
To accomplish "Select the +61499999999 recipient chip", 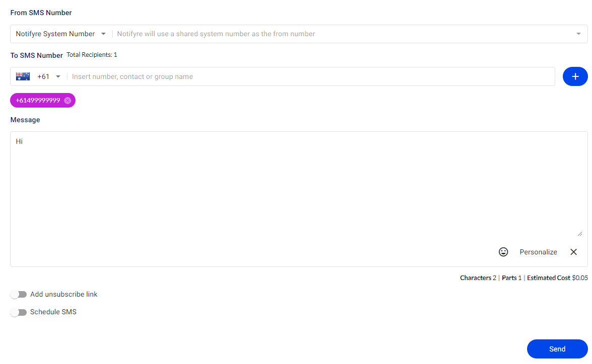I will click(x=38, y=101).
